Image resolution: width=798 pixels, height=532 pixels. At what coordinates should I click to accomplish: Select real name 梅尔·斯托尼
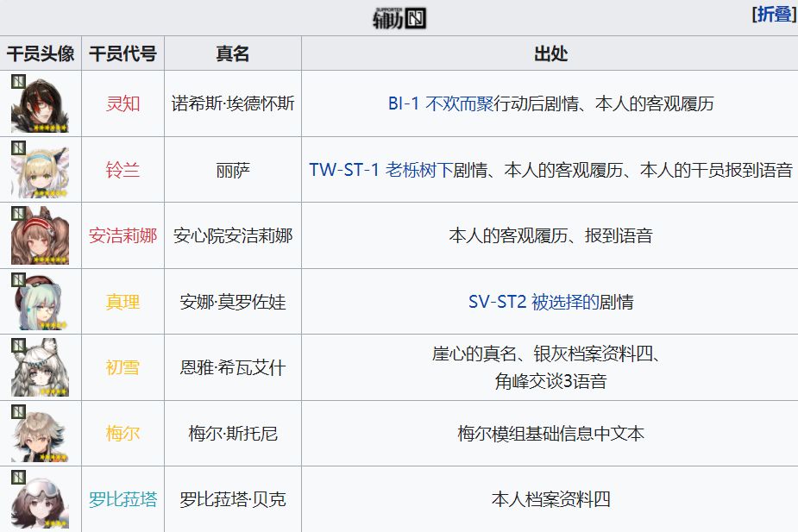coord(233,434)
